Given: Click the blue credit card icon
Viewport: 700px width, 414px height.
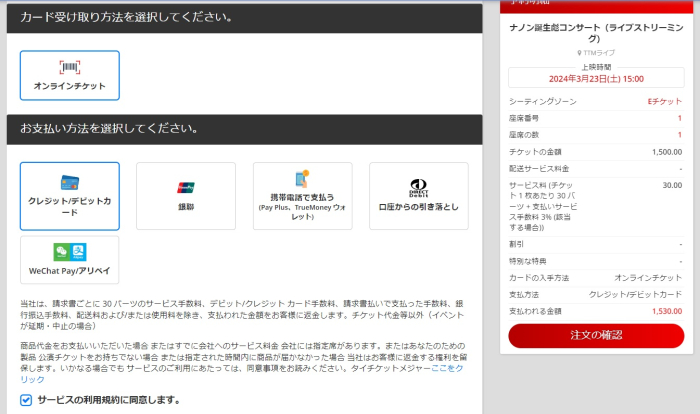Looking at the screenshot, I should tap(70, 182).
